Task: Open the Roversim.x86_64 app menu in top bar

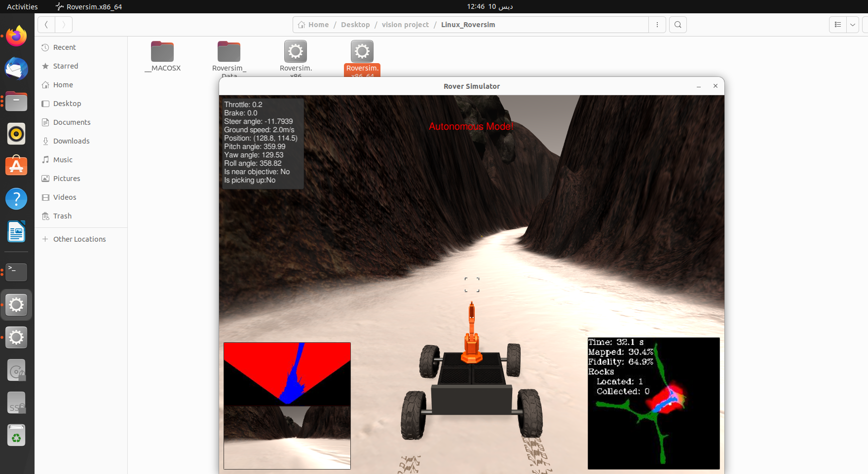Action: 89,6
